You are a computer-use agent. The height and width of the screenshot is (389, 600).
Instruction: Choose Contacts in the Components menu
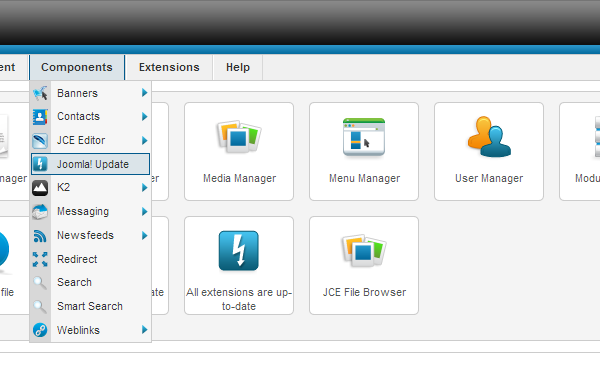point(90,116)
